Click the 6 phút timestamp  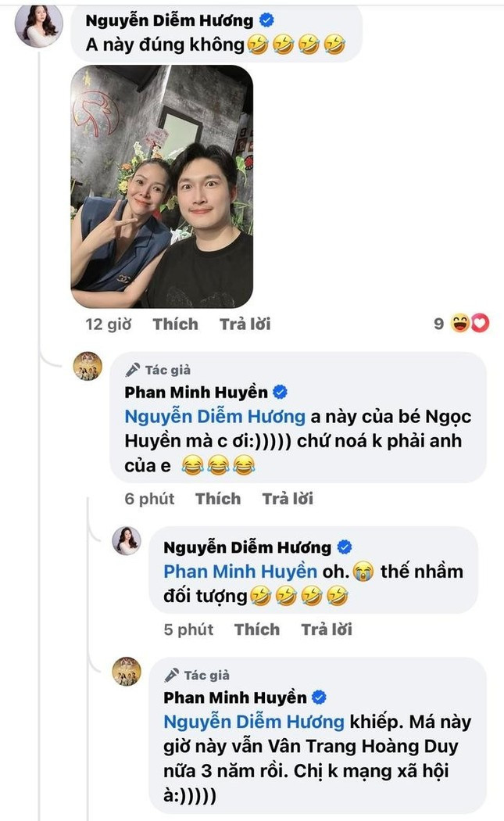[x=149, y=498]
